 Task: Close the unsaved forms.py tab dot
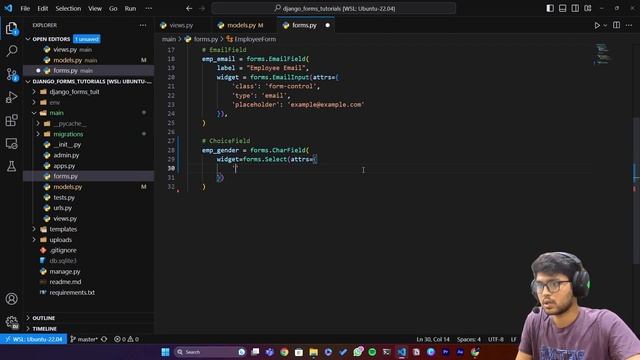pyautogui.click(x=327, y=25)
